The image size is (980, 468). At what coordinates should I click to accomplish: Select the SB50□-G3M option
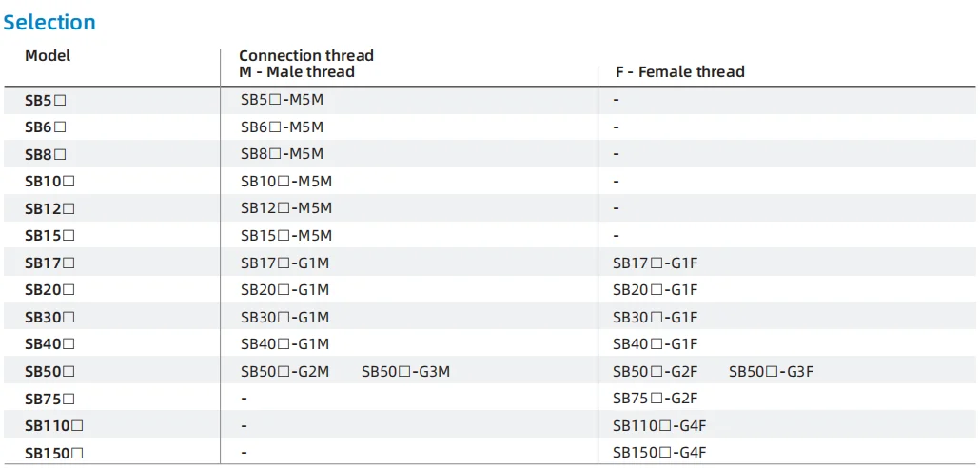(405, 372)
